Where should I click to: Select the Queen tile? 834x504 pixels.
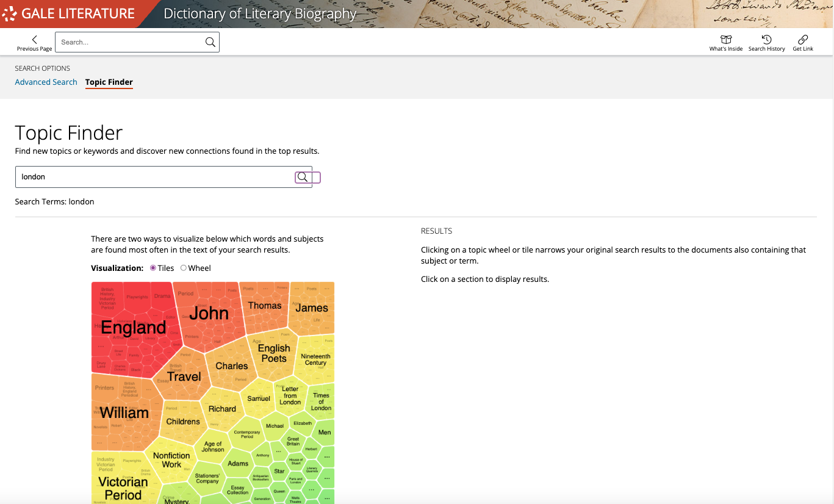(x=279, y=491)
